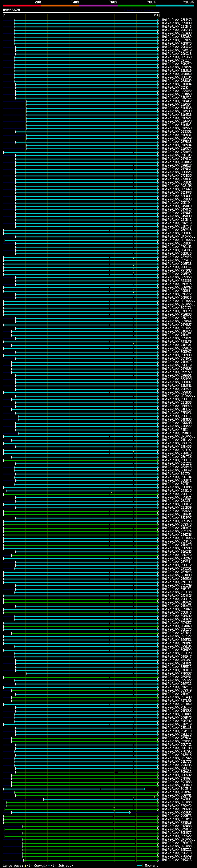Select hit label UniRef100_Q8GSW2
Screen dimensions: 197x868
pyautogui.click(x=177, y=775)
